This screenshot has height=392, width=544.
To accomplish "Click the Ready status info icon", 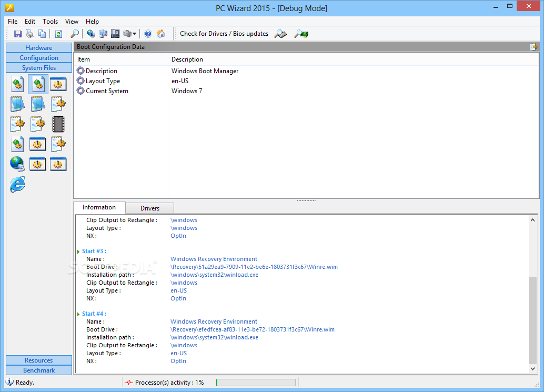I will [x=9, y=382].
